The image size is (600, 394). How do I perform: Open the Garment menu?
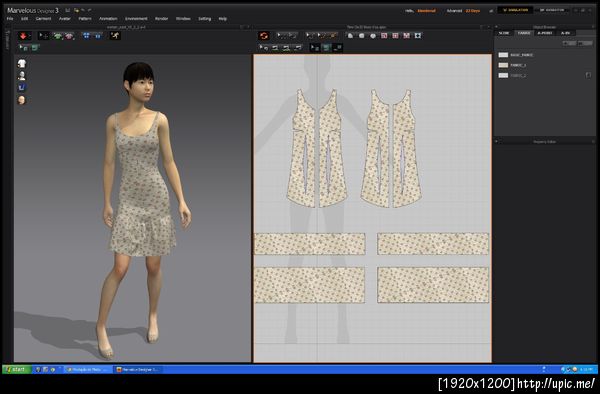pyautogui.click(x=43, y=19)
